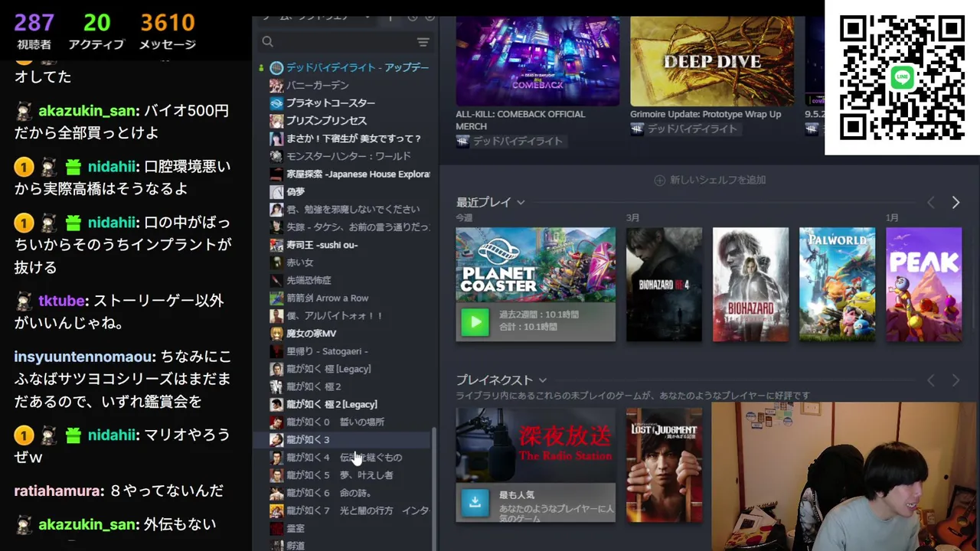Screen dimensions: 980x551
Task: Expand the 最近プレイ shelf dropdown
Action: 521,202
